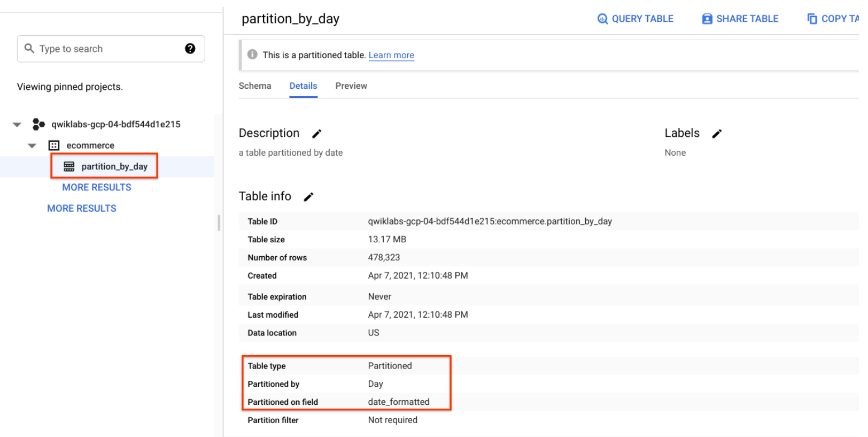Click the info icon in partition notice
The image size is (868, 437).
252,55
